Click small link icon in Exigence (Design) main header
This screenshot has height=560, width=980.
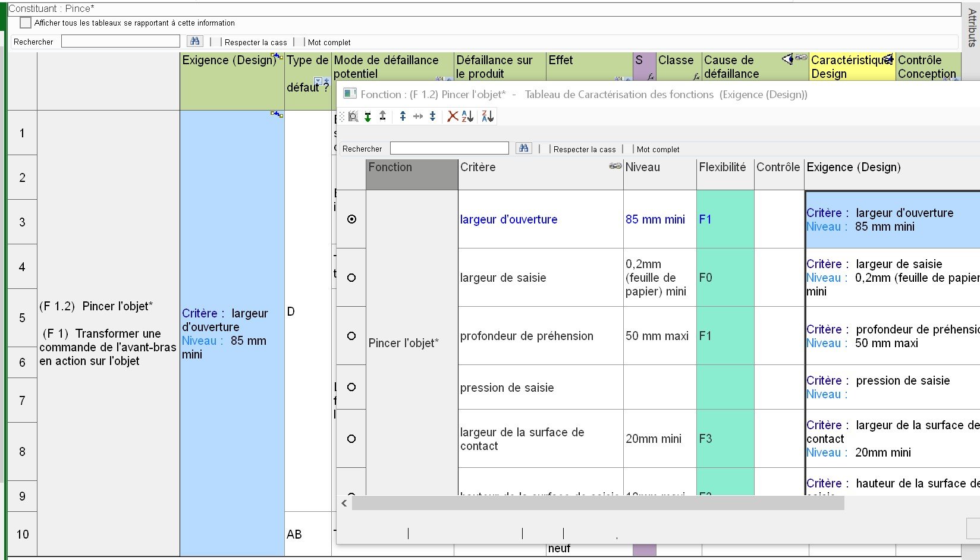(277, 56)
